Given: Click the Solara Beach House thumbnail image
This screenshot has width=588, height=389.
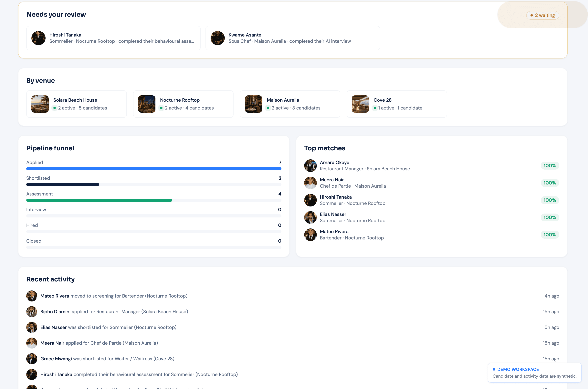Looking at the screenshot, I should pyautogui.click(x=40, y=104).
